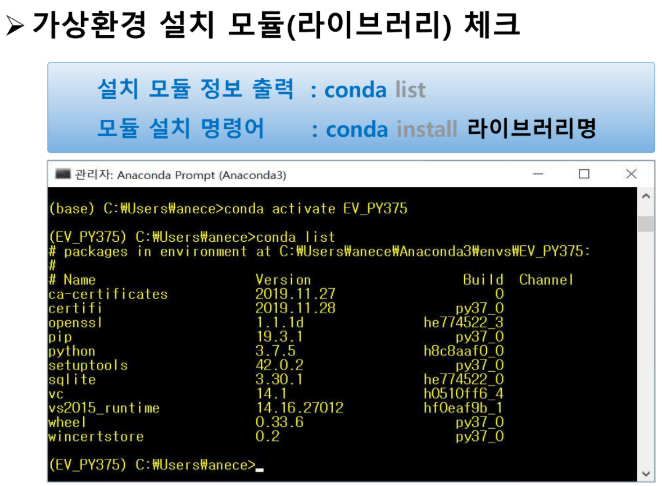The width and height of the screenshot is (665, 486).
Task: Click pip version '19.3.1'
Action: (279, 337)
